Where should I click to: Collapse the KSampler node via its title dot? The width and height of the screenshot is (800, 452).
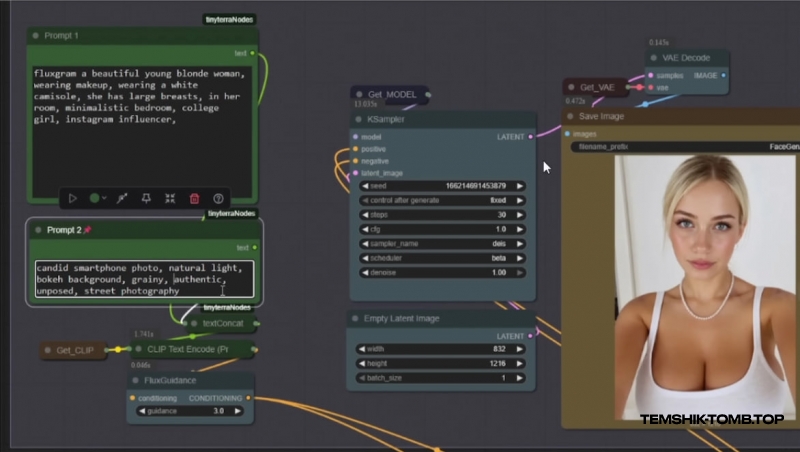[x=357, y=119]
